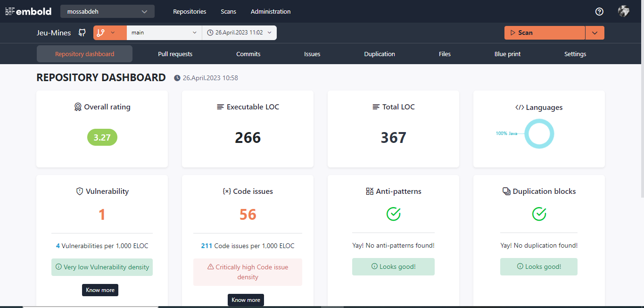The image size is (644, 308).
Task: Click the Anti-patterns green checkmark
Action: pyautogui.click(x=393, y=214)
